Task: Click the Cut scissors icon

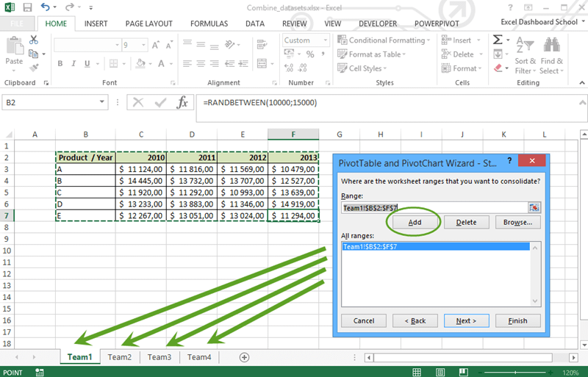Action: tap(34, 40)
